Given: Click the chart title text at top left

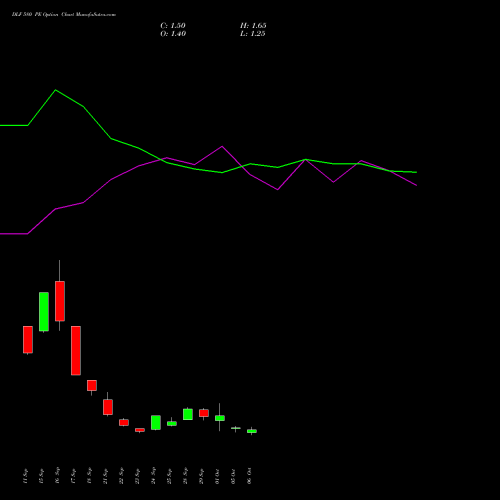Looking at the screenshot, I should (x=64, y=15).
